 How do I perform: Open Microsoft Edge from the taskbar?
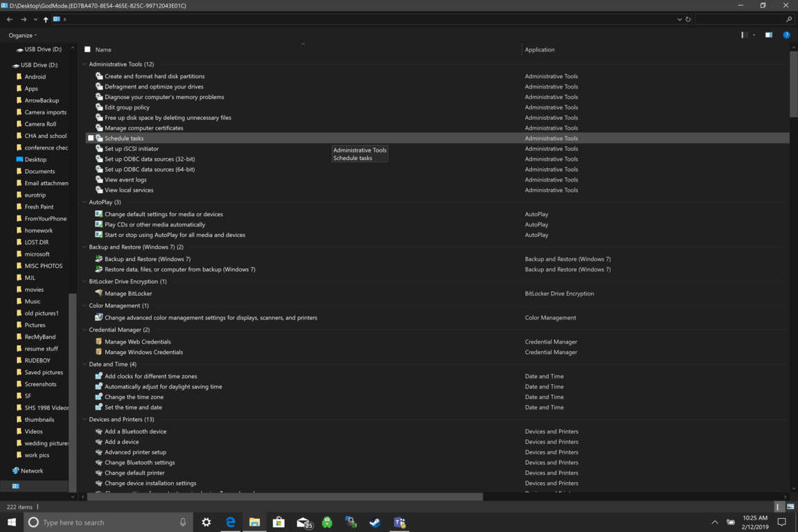(231, 522)
